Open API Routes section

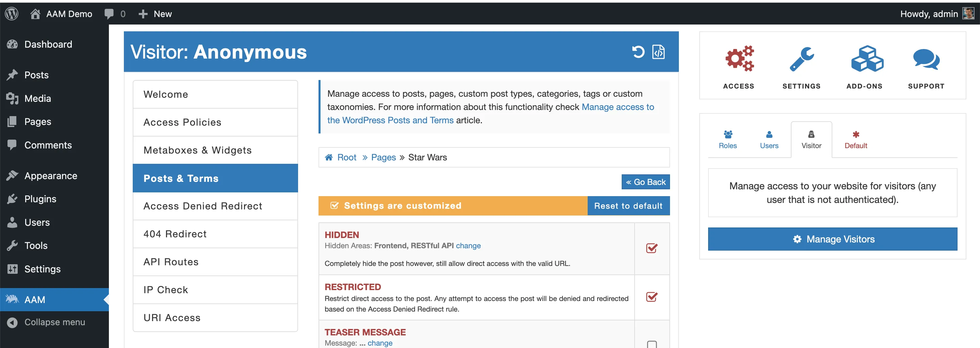pyautogui.click(x=215, y=262)
